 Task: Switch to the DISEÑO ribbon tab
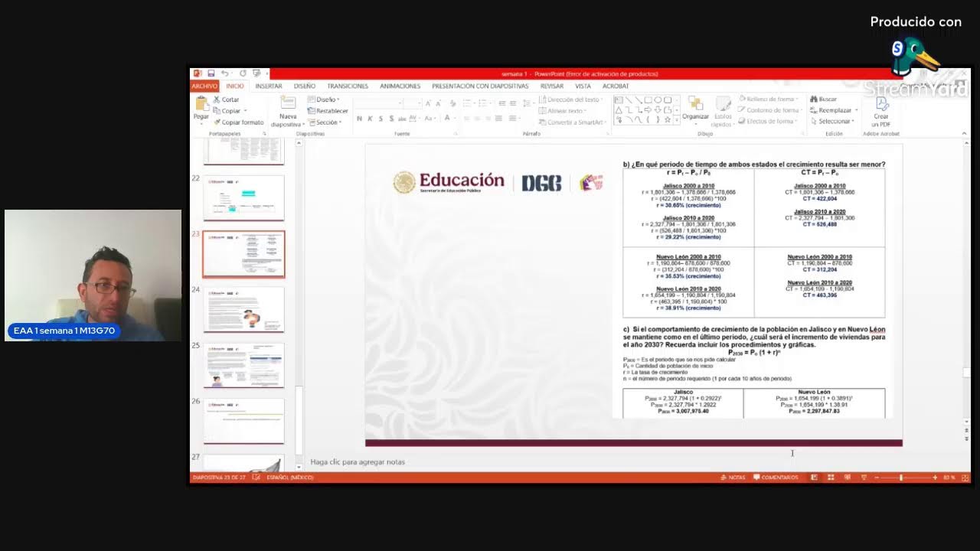click(305, 86)
